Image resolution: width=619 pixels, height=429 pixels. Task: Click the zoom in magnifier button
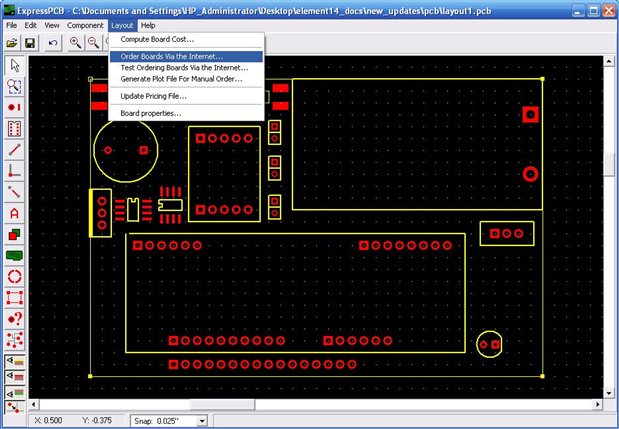(75, 43)
